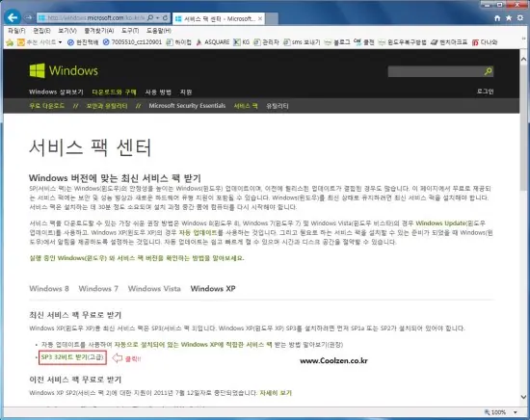Click the SP3 32비트 받기 link

(72, 357)
